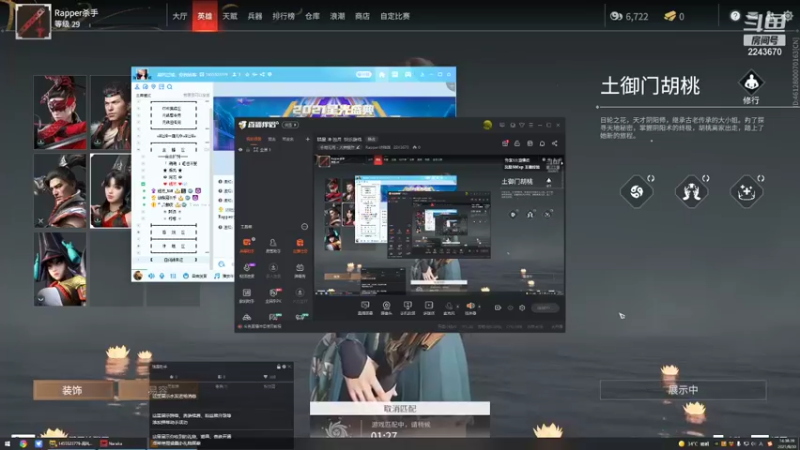Select the armored warrior hero portrait

coord(60,191)
